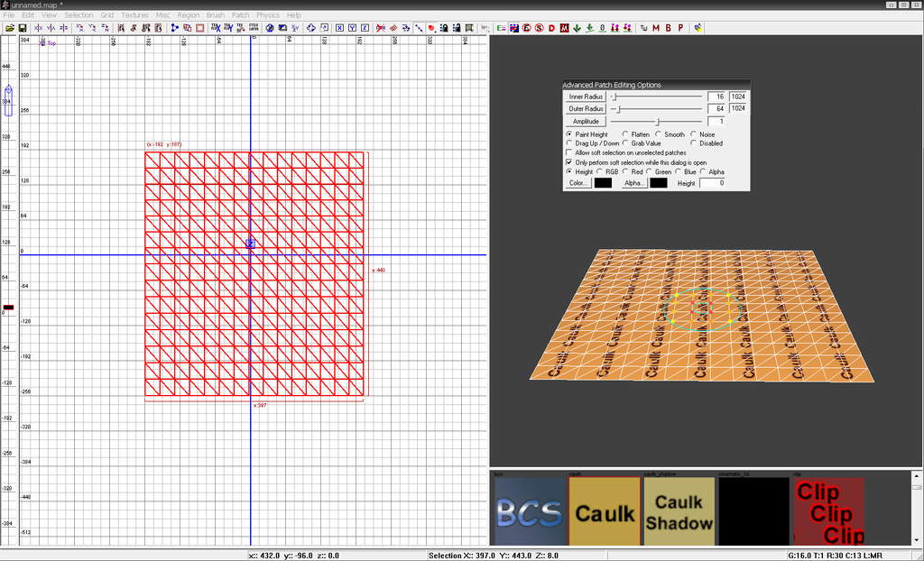Rotate selection around Z axis icon
The height and width of the screenshot is (561, 924).
point(105,28)
